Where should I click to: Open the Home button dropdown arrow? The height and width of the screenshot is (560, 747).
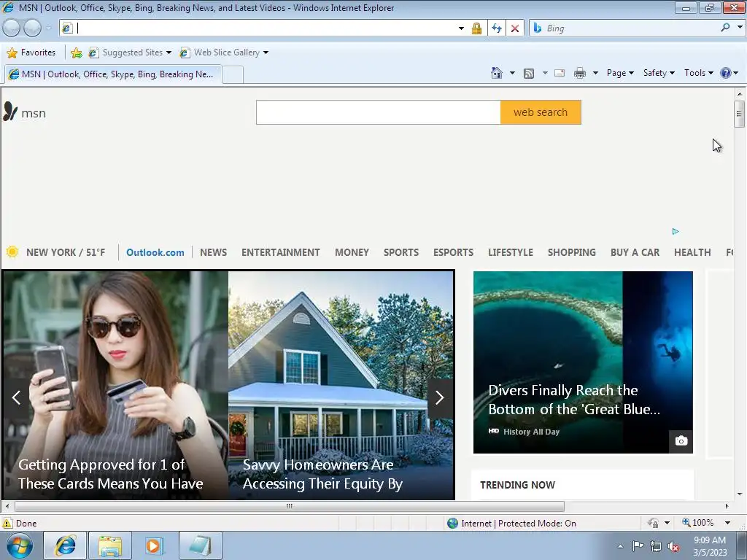512,74
